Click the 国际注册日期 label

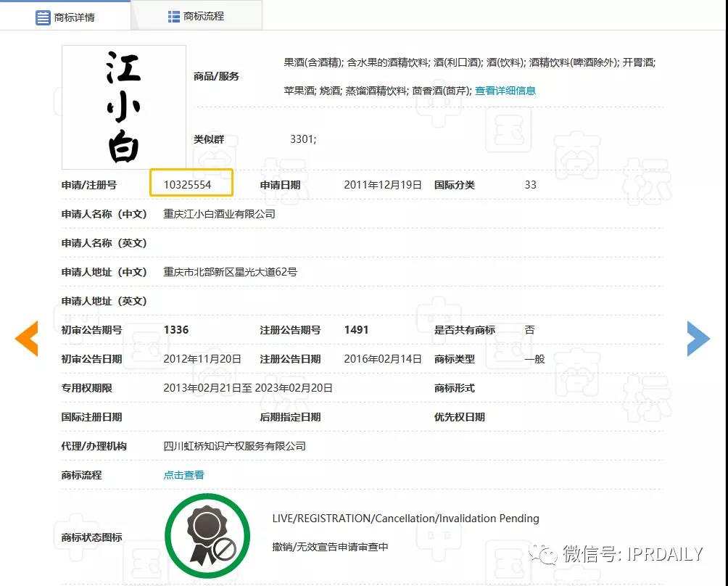(x=92, y=417)
